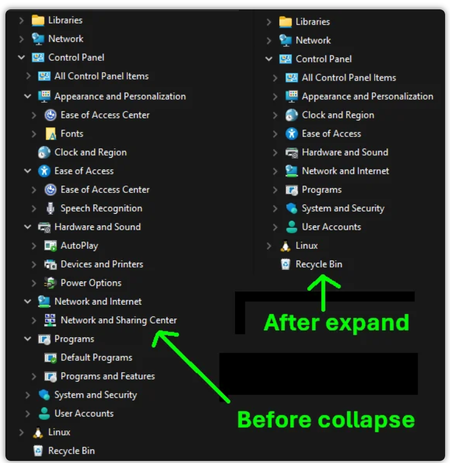Expand the Devices and Printers chevron
450x463 pixels.
click(34, 265)
